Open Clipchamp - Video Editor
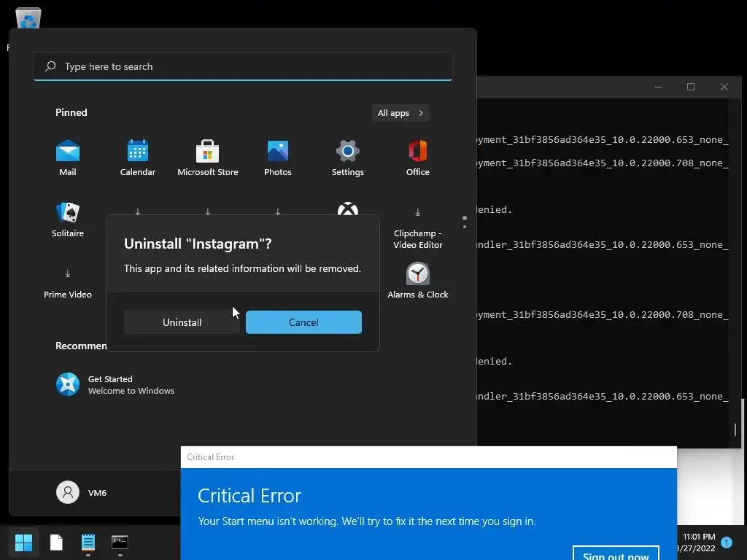 418,230
